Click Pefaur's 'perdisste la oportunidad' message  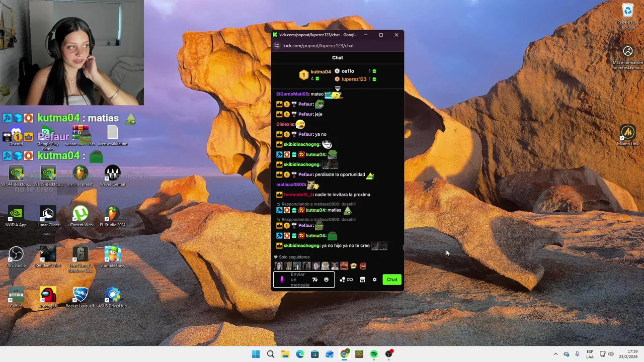click(x=340, y=174)
